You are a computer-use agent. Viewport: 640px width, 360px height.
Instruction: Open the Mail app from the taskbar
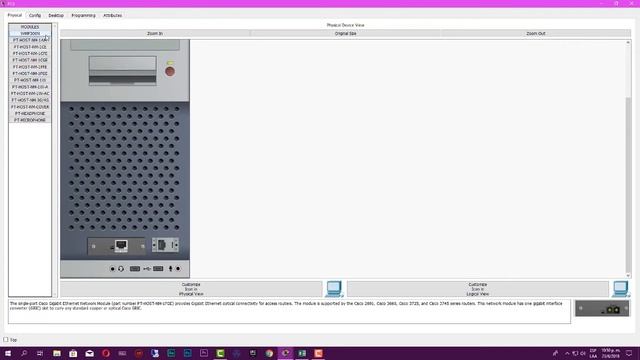coord(89,353)
